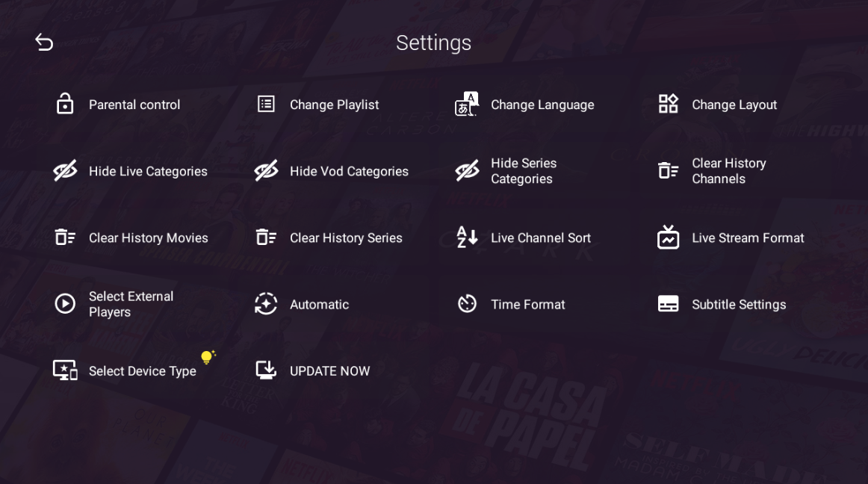Go back using the return arrow

click(43, 43)
